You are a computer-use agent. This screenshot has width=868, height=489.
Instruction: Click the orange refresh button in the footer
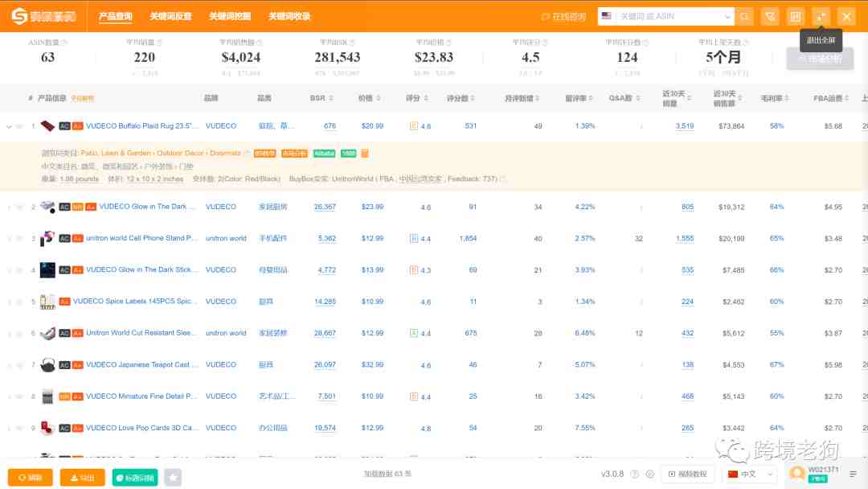(x=30, y=478)
